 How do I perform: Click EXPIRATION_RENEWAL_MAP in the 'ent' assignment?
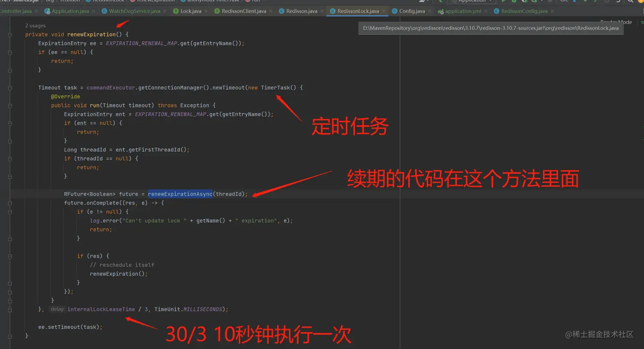pyautogui.click(x=171, y=114)
